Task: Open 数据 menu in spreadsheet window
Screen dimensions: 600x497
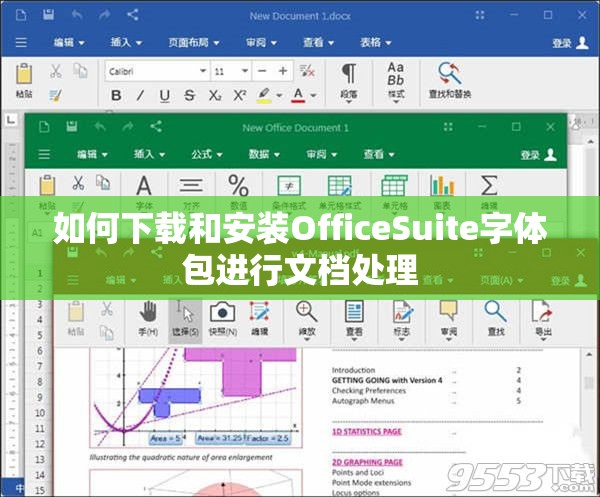Action: [264, 154]
